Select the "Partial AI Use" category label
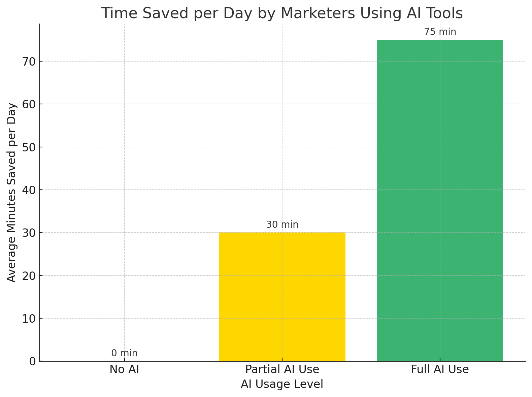The image size is (532, 397). coord(282,369)
